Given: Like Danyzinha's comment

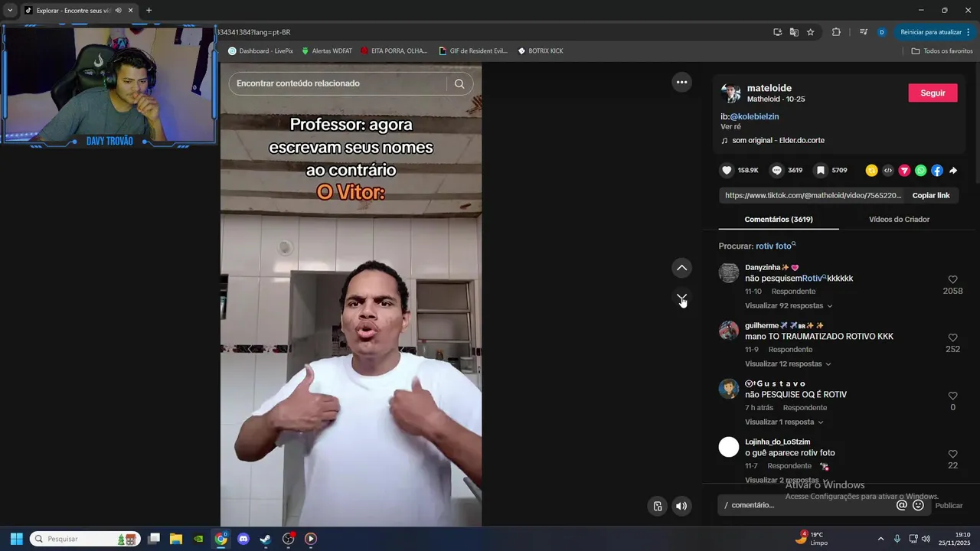Looking at the screenshot, I should (x=952, y=280).
